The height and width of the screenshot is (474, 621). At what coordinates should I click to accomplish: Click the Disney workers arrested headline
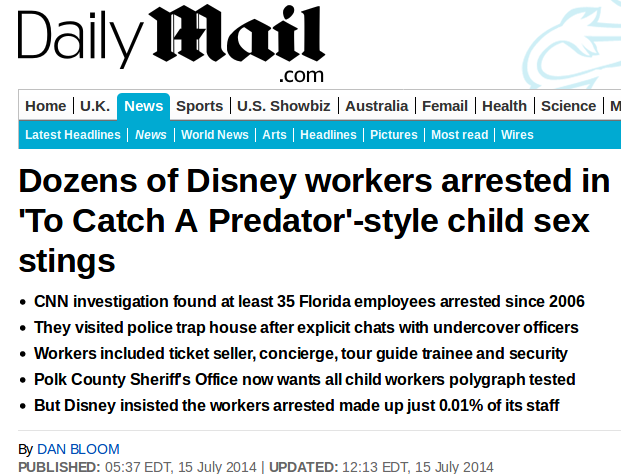(314, 220)
